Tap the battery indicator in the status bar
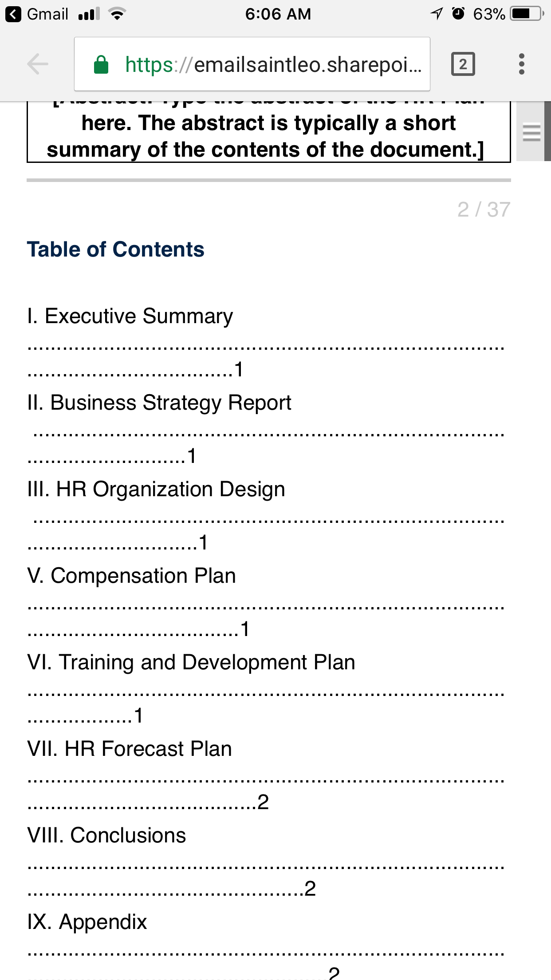The height and width of the screenshot is (980, 551). pos(527,14)
